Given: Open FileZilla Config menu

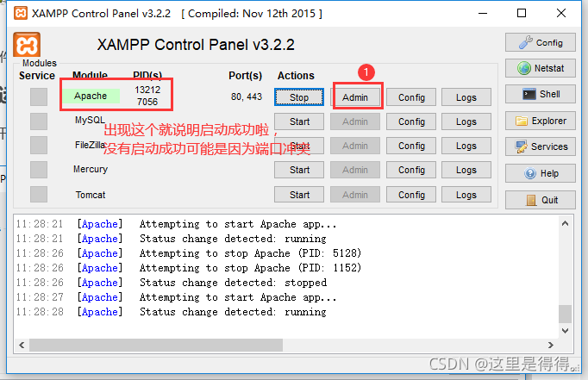Looking at the screenshot, I should pos(411,146).
